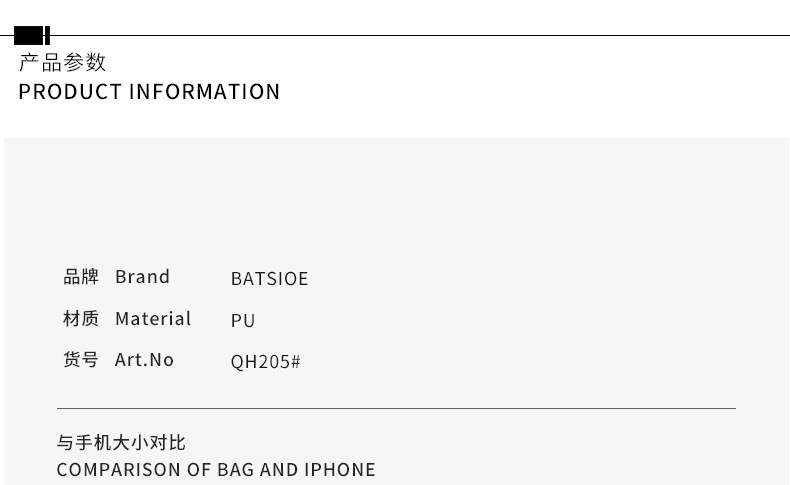Click the blank gray area above the Brand row
The width and height of the screenshot is (790, 485).
pos(396,200)
